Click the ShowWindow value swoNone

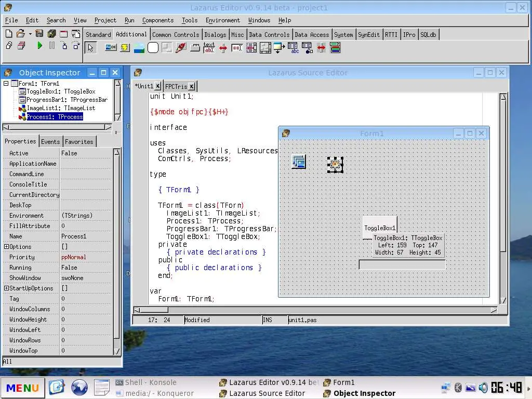tap(86, 278)
